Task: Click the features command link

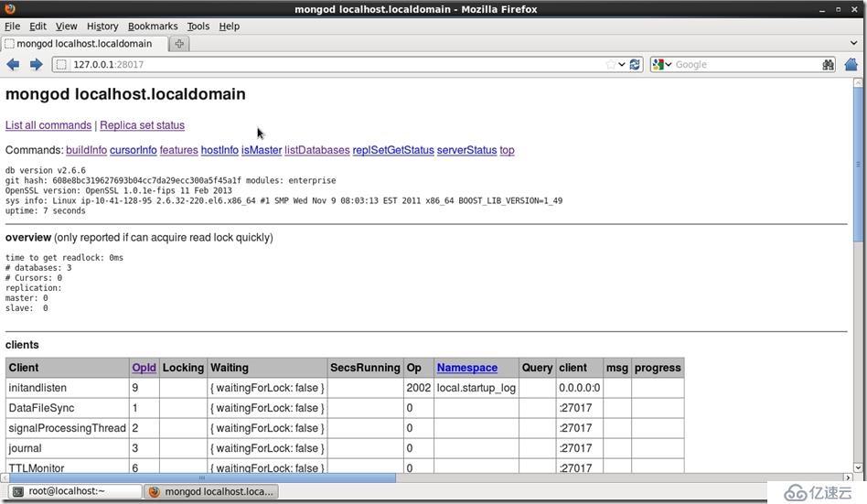Action: click(178, 150)
